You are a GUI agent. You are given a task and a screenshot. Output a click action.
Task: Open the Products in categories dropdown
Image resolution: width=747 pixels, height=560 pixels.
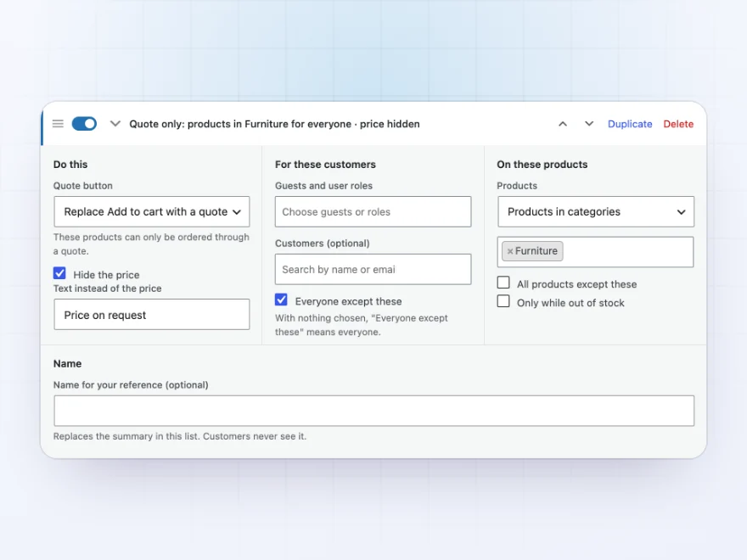tap(596, 211)
